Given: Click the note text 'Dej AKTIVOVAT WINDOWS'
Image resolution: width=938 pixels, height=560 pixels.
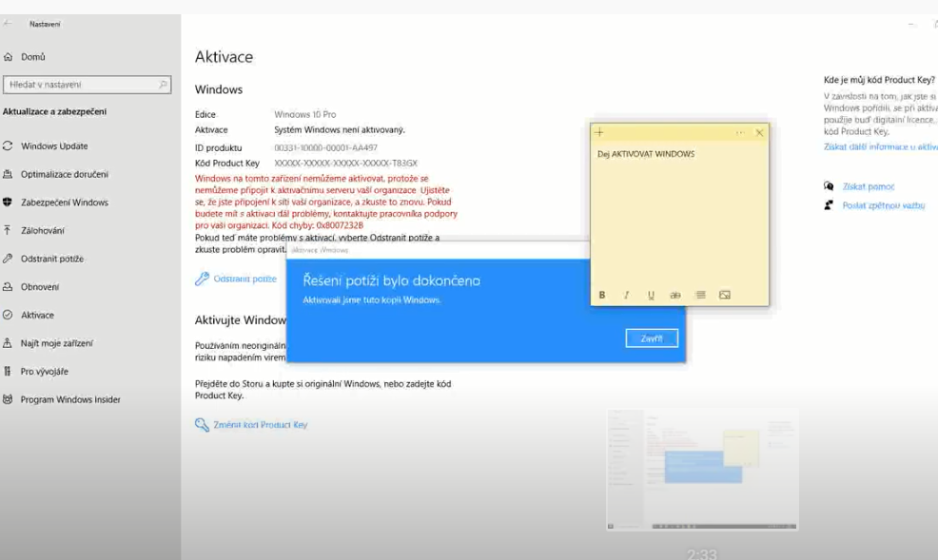Looking at the screenshot, I should pos(646,154).
